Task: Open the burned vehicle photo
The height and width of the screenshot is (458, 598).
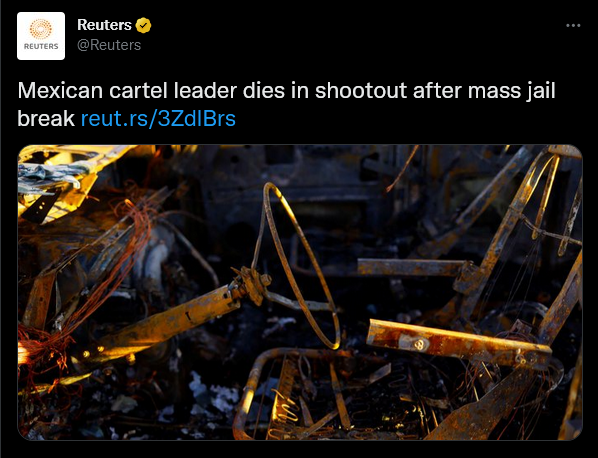Action: [300, 292]
